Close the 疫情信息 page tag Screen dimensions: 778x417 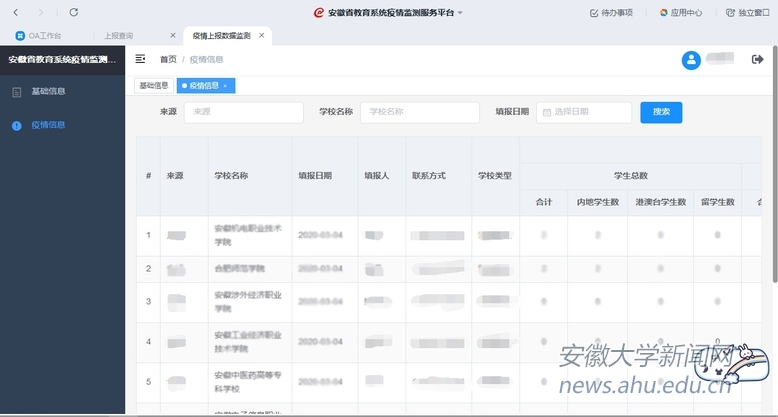226,86
